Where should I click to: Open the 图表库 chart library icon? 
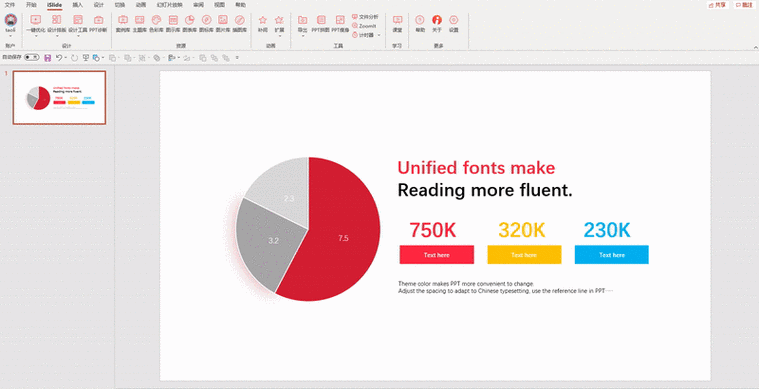coord(190,24)
